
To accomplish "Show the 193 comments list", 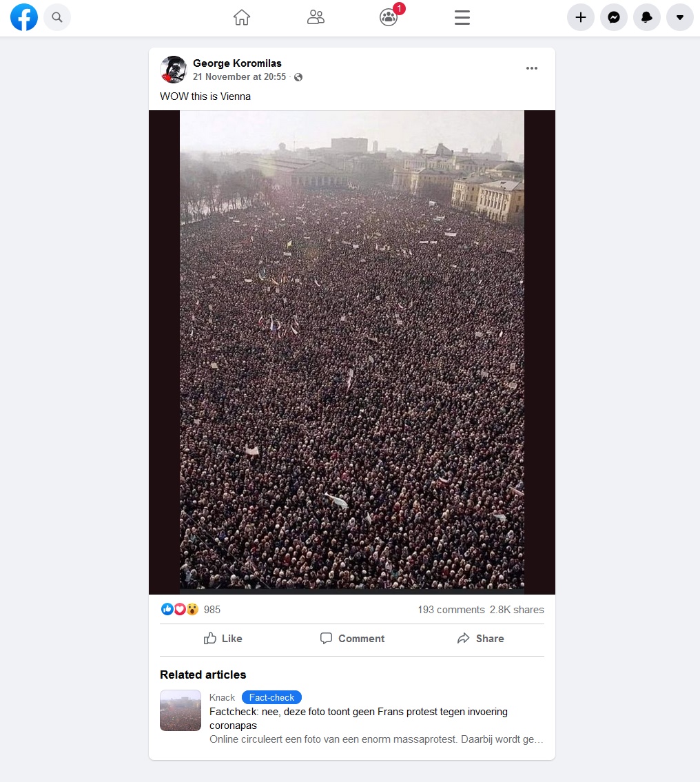I will (451, 610).
